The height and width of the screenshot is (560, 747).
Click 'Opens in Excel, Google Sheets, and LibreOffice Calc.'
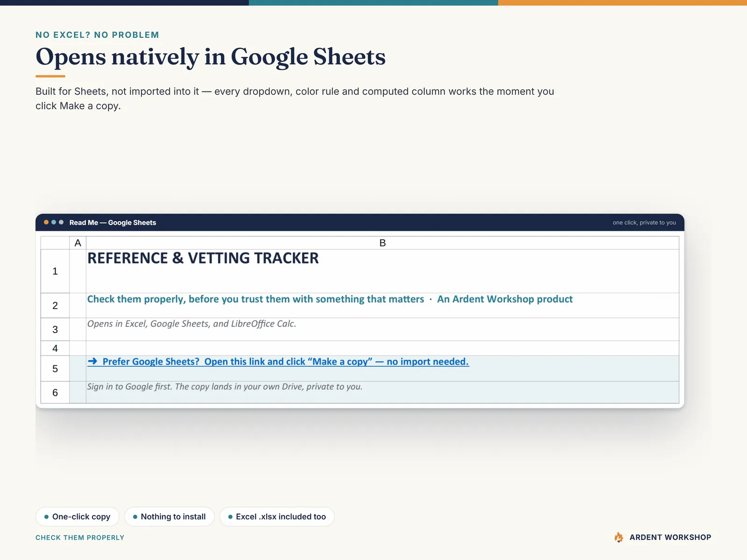[x=191, y=324]
